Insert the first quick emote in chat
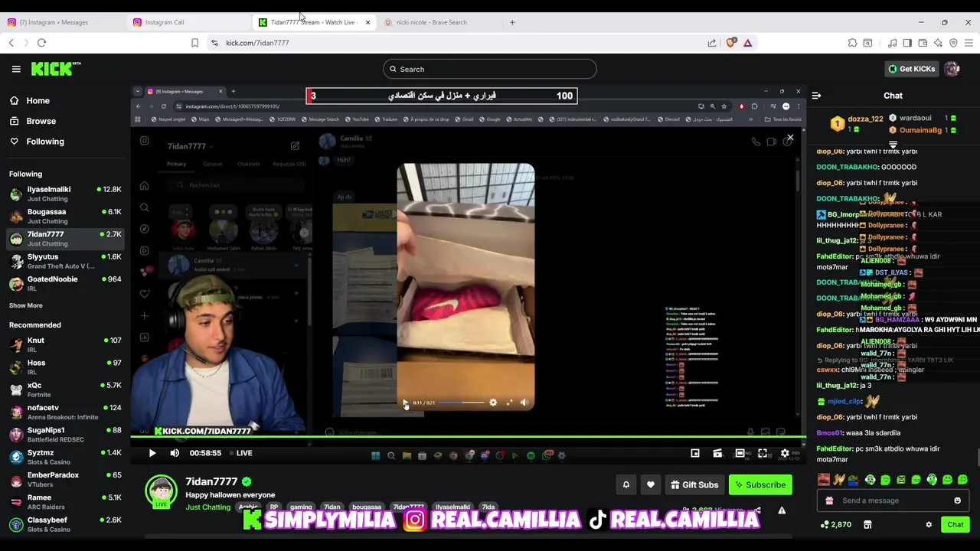980x551 pixels. coord(823,480)
